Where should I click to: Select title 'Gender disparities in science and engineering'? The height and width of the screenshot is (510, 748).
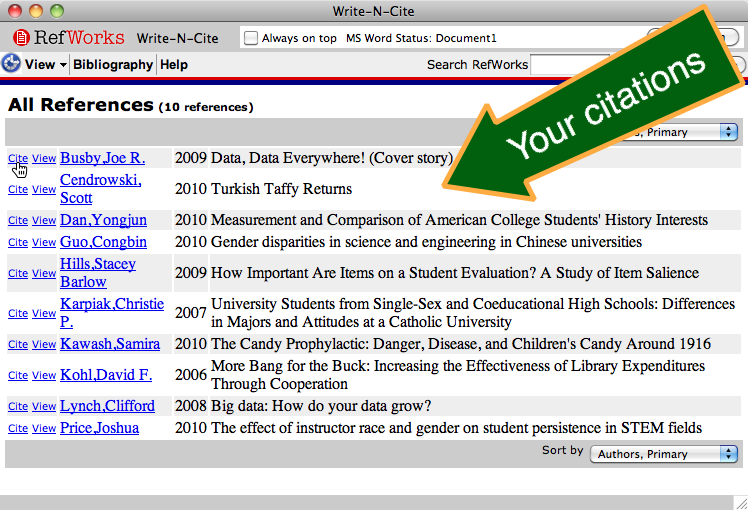(x=426, y=242)
